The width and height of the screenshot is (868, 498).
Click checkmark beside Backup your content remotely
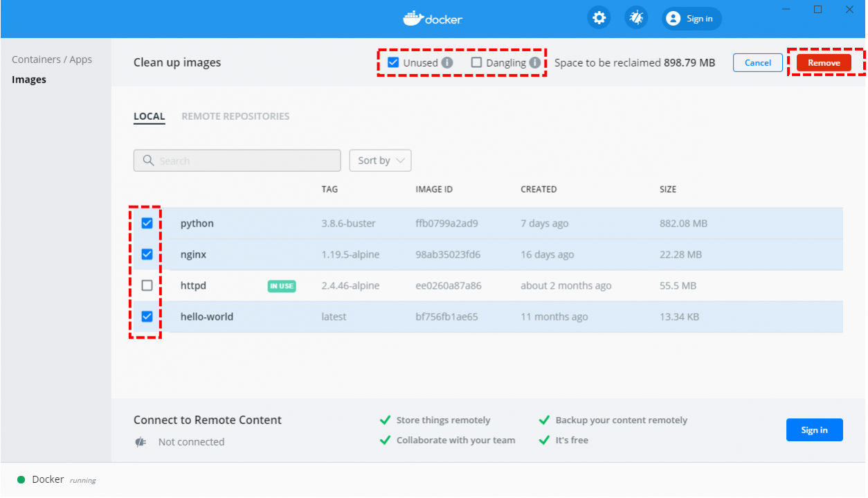pyautogui.click(x=544, y=420)
